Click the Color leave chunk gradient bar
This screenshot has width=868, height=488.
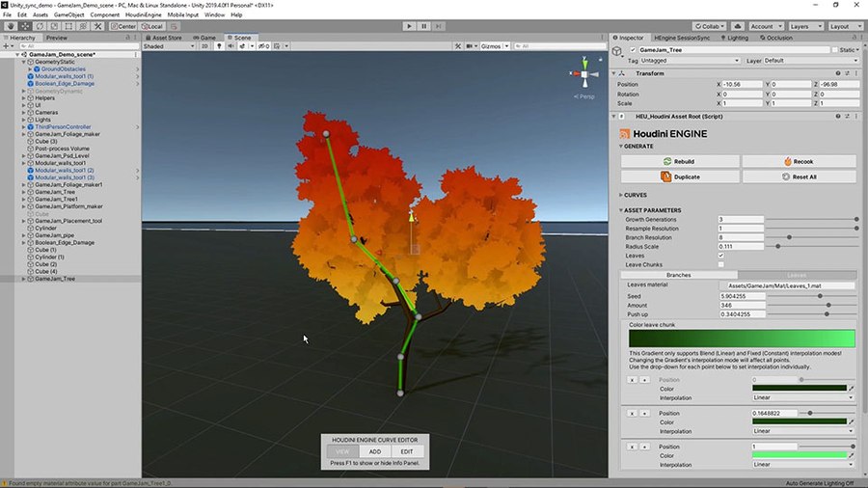point(742,339)
